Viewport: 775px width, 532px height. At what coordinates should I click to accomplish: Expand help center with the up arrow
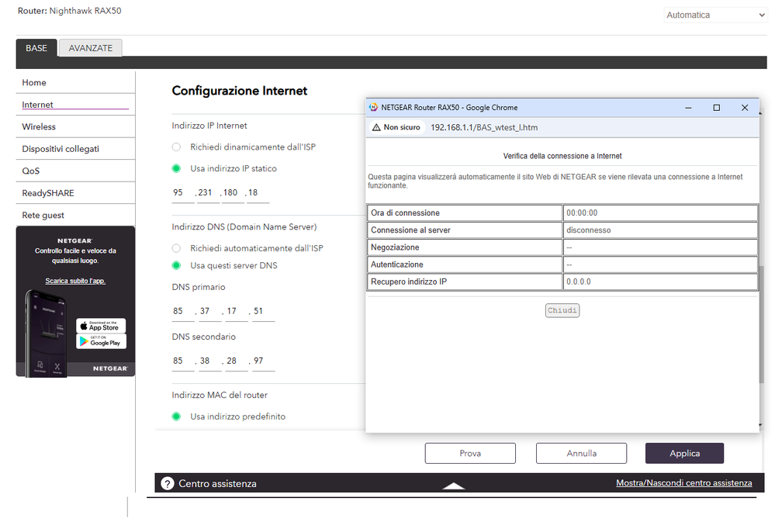[x=453, y=486]
